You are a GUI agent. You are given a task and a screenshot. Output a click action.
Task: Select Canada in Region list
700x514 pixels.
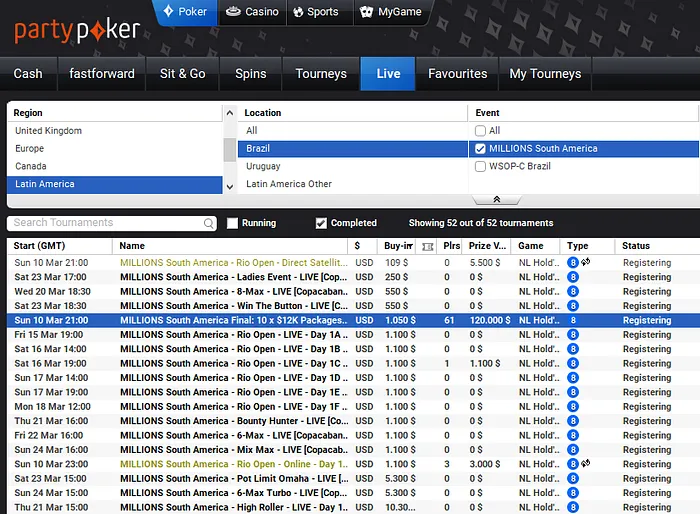pyautogui.click(x=115, y=167)
